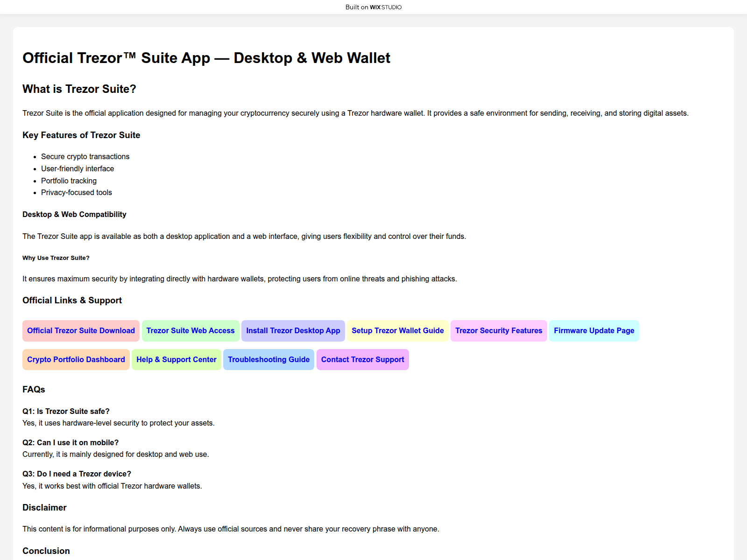747x560 pixels.
Task: Click the question 'Q3: Do I need a Trezor device?'
Action: click(x=77, y=474)
